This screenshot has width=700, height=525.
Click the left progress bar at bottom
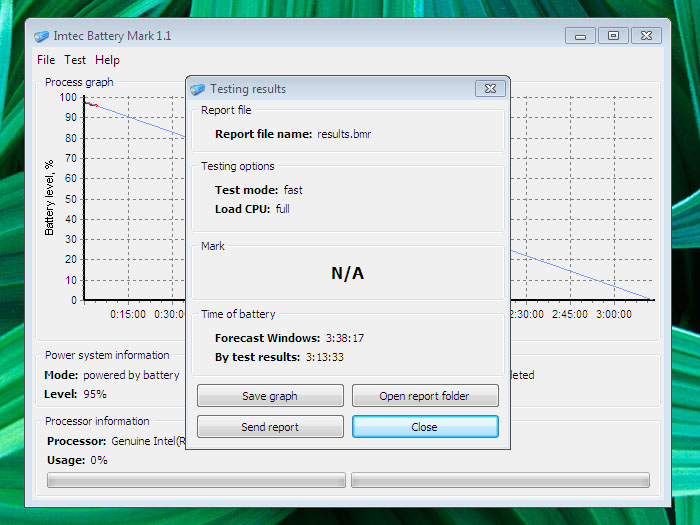pos(196,480)
